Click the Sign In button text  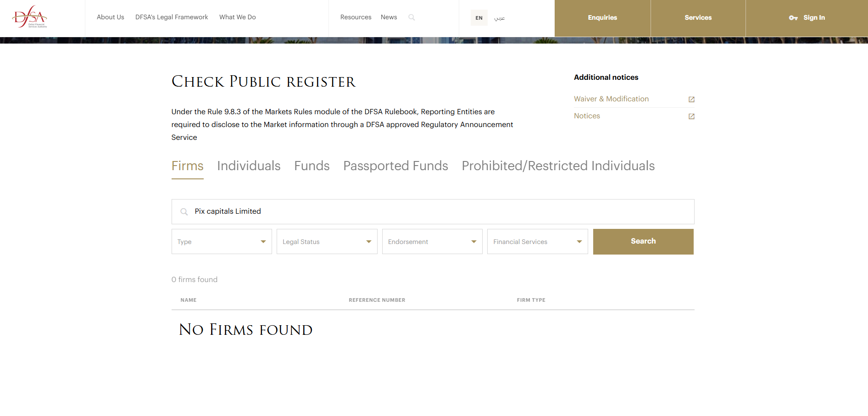[x=814, y=18]
